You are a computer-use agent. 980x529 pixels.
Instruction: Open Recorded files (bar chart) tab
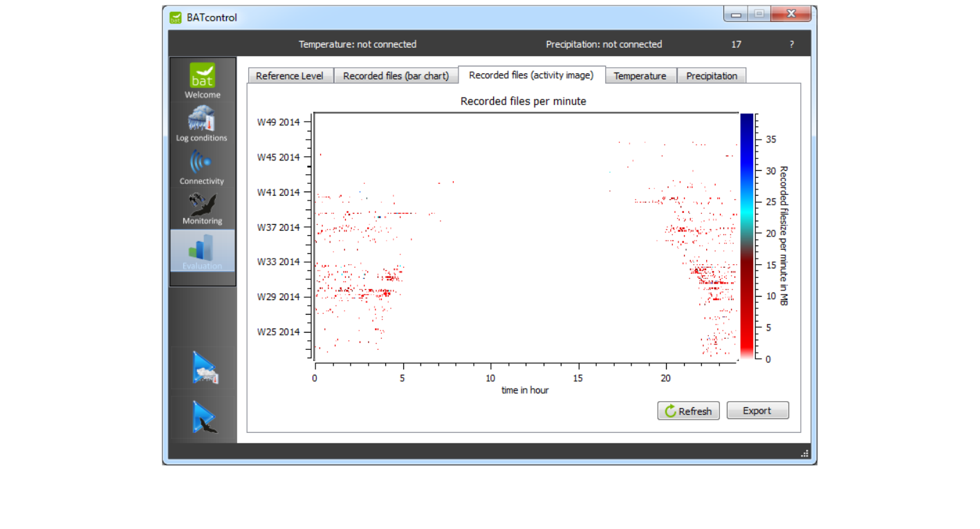[396, 76]
